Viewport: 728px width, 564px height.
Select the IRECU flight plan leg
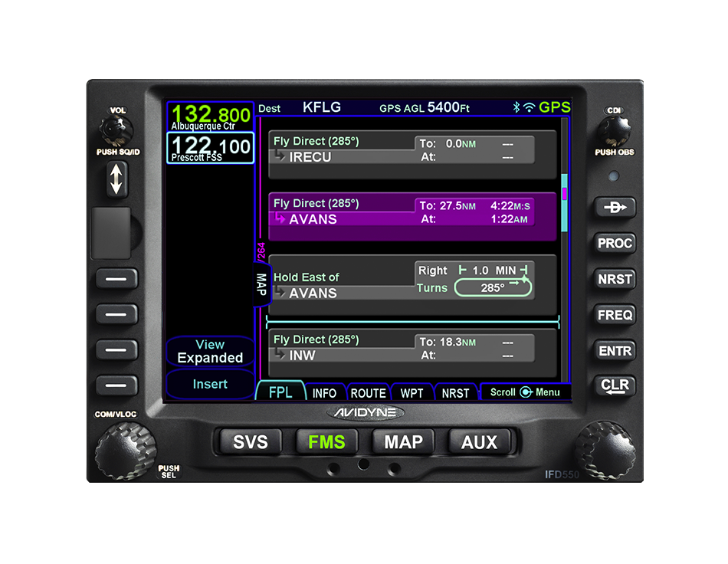[x=412, y=155]
